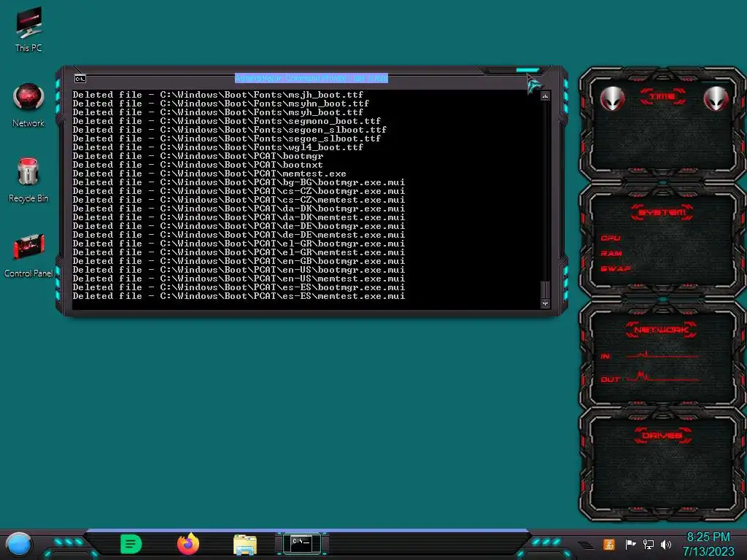747x560 pixels.
Task: Click the scroll down arrow in Command Prompt
Action: [545, 303]
